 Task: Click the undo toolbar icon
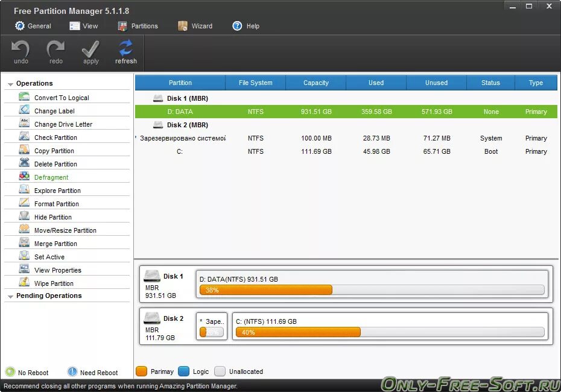coord(21,49)
